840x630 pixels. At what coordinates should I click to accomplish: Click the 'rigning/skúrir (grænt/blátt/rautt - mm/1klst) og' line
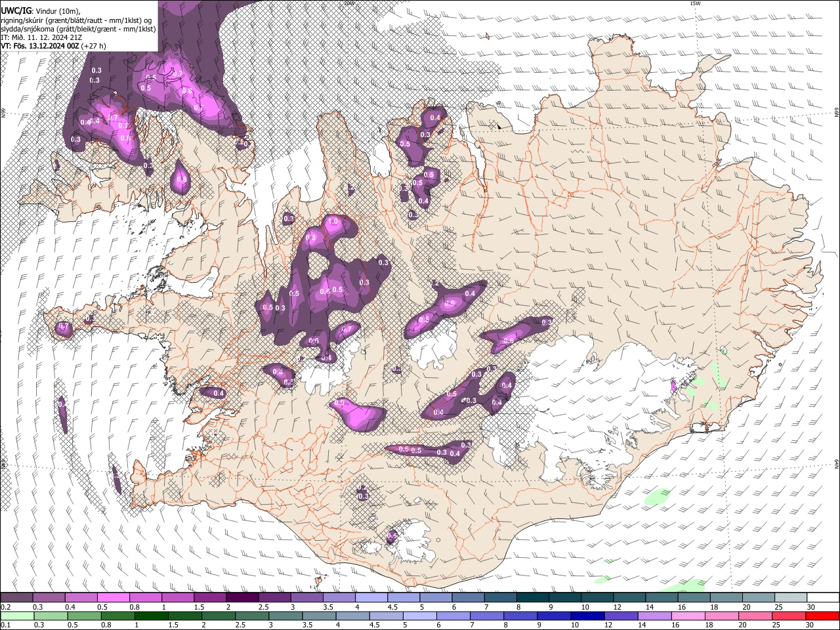coord(76,20)
